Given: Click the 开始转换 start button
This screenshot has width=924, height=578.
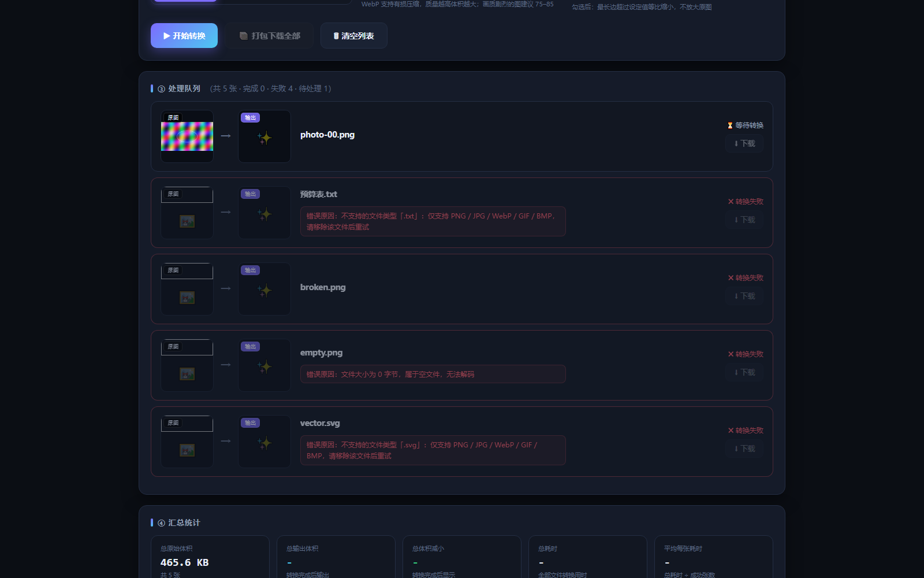Looking at the screenshot, I should coord(184,36).
